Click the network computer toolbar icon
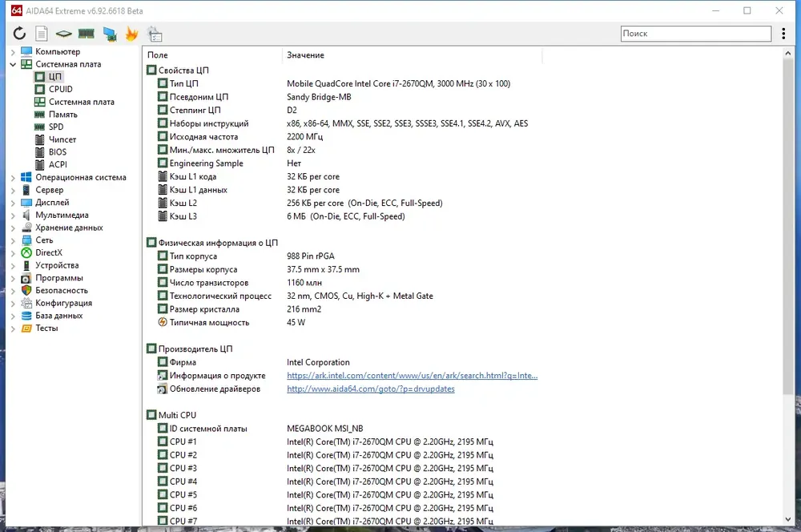 point(109,34)
